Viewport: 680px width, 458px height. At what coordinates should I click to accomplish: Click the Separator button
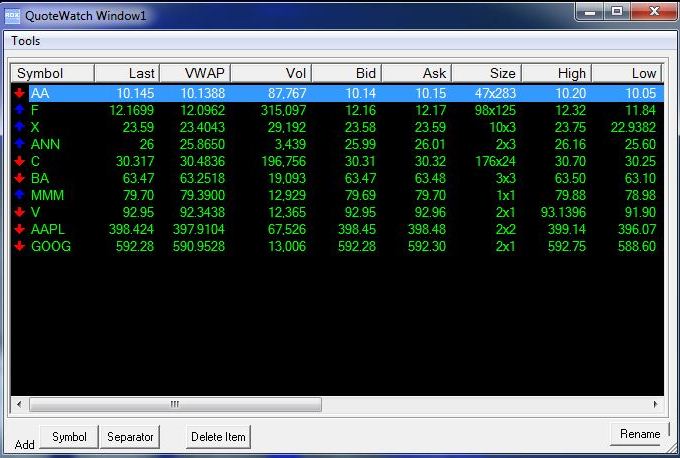130,437
